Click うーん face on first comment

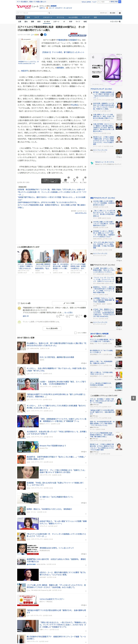point(77,316)
